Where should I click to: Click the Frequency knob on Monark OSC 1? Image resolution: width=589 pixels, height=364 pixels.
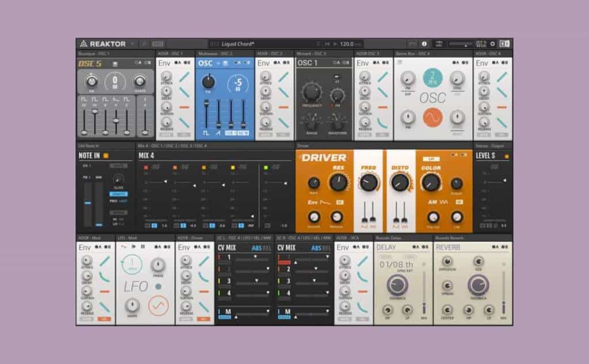[312, 91]
